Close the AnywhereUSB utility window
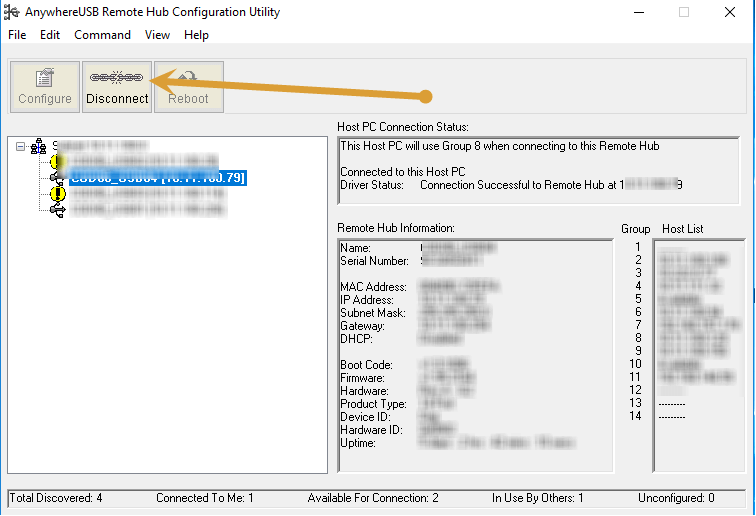 tap(730, 13)
